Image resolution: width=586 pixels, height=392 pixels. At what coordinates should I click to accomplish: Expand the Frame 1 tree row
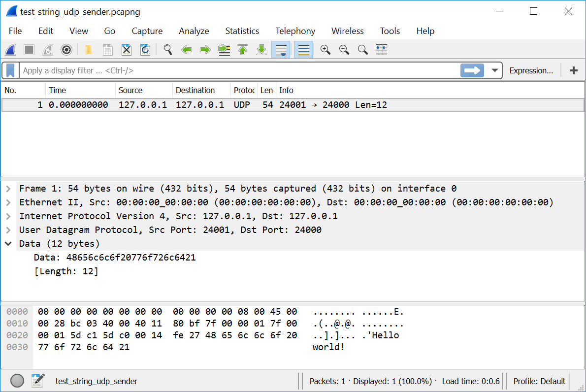click(x=8, y=189)
